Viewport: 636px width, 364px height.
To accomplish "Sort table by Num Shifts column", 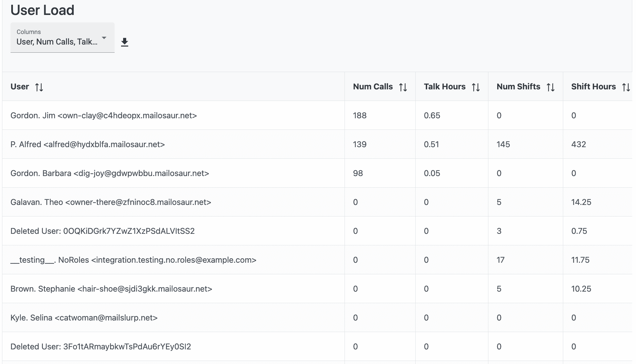I will [x=551, y=87].
